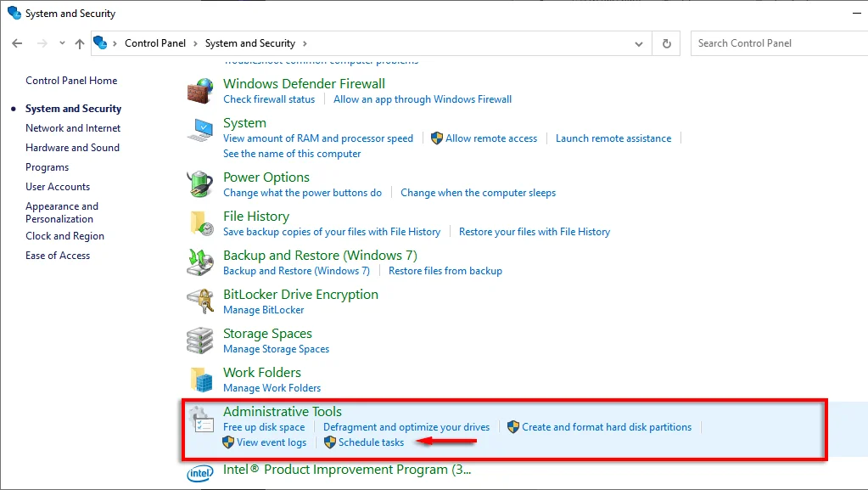Open the Storage Spaces stacked drives icon

pos(200,341)
